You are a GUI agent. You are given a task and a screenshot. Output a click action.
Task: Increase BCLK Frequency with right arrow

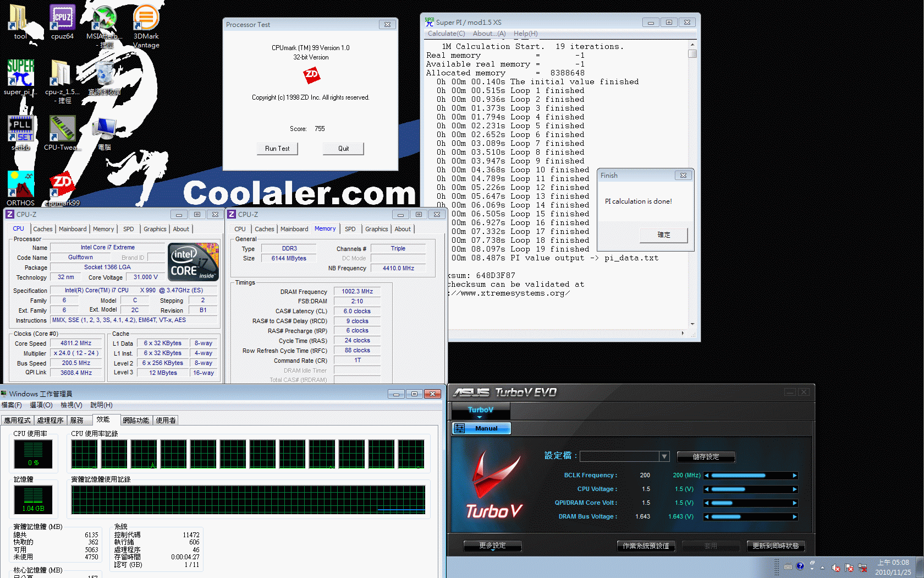coord(795,476)
